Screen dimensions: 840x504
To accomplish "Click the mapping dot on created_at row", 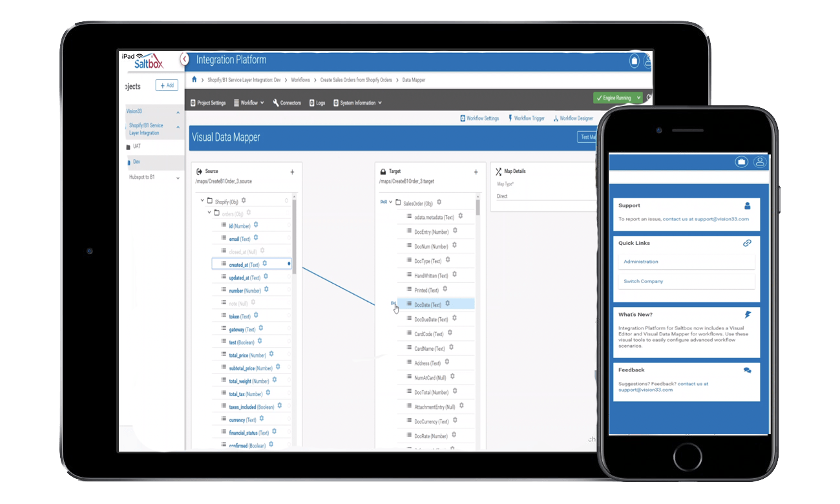I will (x=289, y=264).
